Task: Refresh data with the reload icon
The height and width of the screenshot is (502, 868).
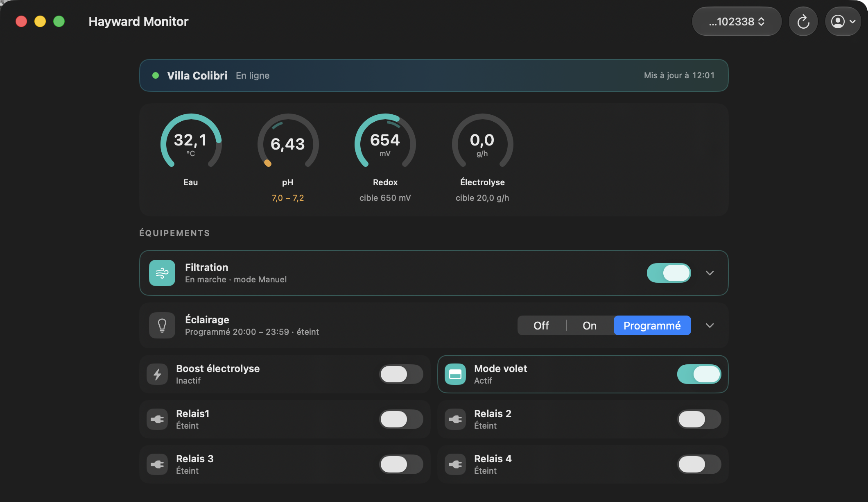Action: click(x=803, y=21)
